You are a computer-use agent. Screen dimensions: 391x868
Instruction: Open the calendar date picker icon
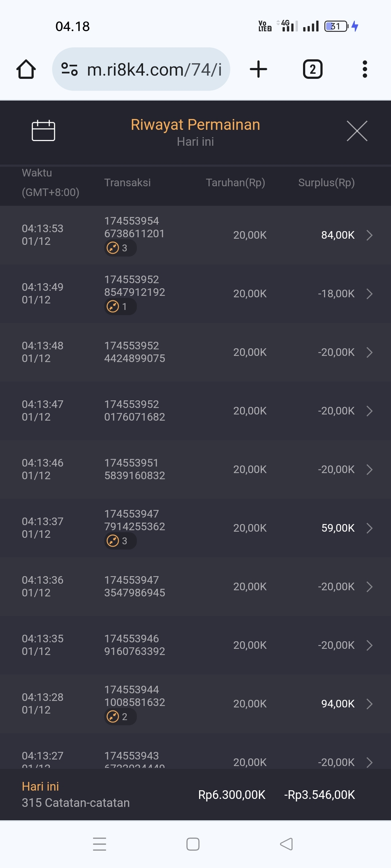click(43, 131)
